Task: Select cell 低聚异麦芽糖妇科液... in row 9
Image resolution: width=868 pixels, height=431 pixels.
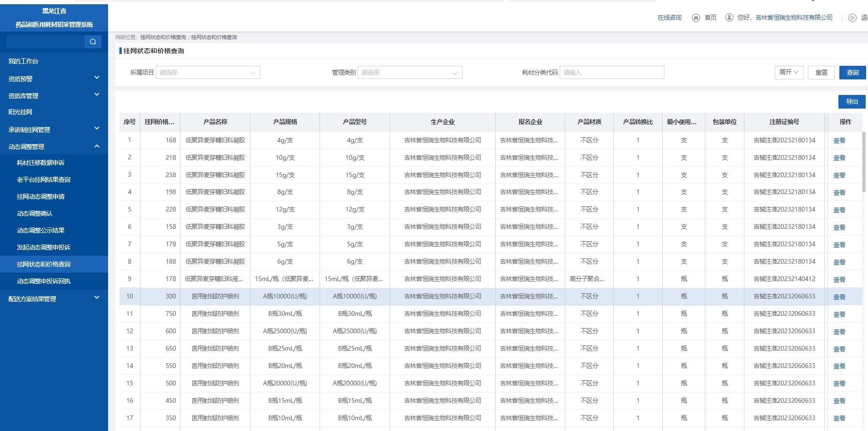Action: pos(215,279)
